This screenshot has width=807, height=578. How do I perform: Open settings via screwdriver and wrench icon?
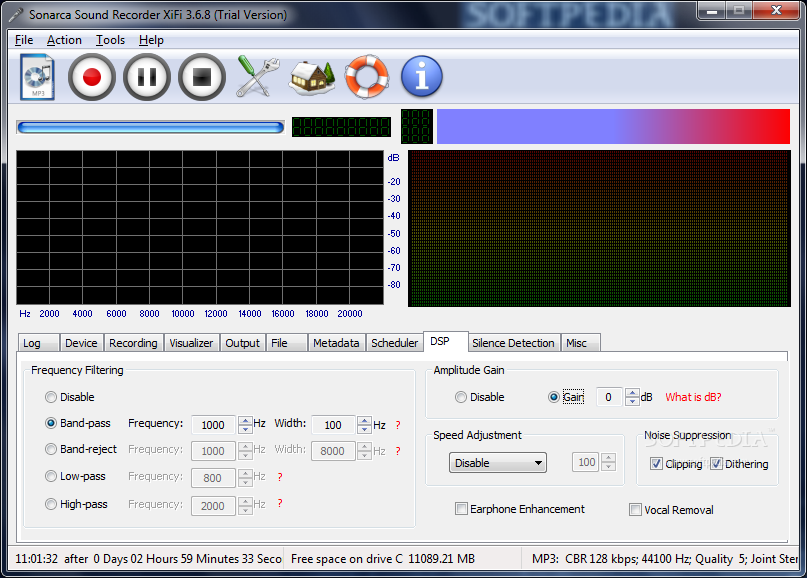(x=257, y=77)
